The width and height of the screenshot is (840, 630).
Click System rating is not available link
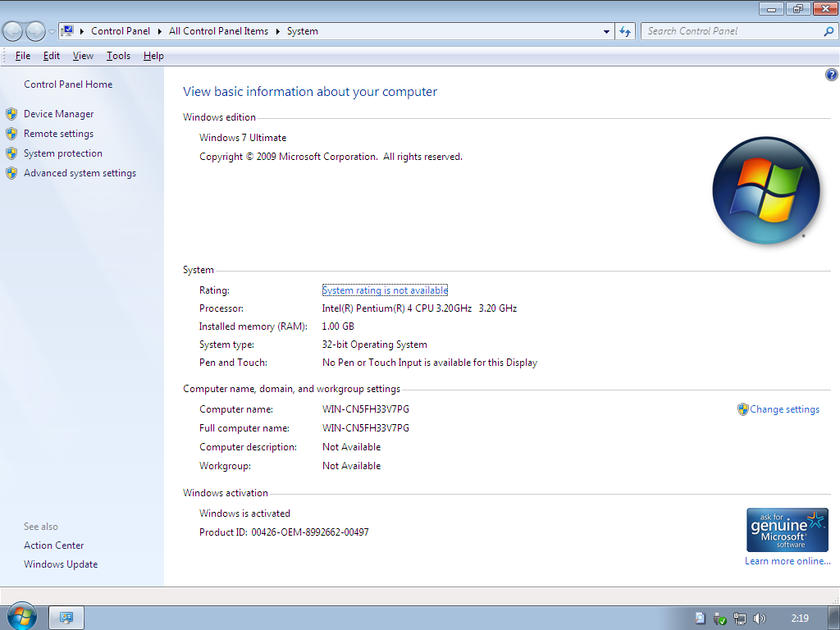pyautogui.click(x=385, y=290)
